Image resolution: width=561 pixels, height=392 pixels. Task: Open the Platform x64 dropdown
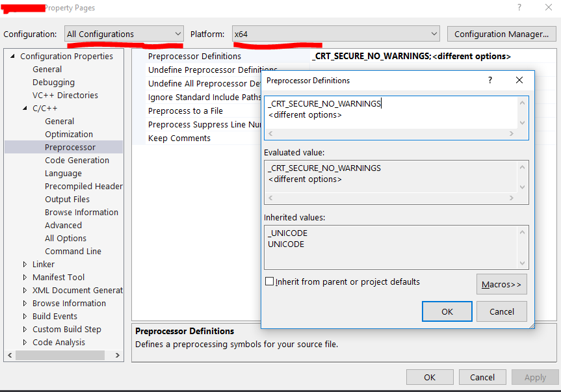(x=336, y=34)
